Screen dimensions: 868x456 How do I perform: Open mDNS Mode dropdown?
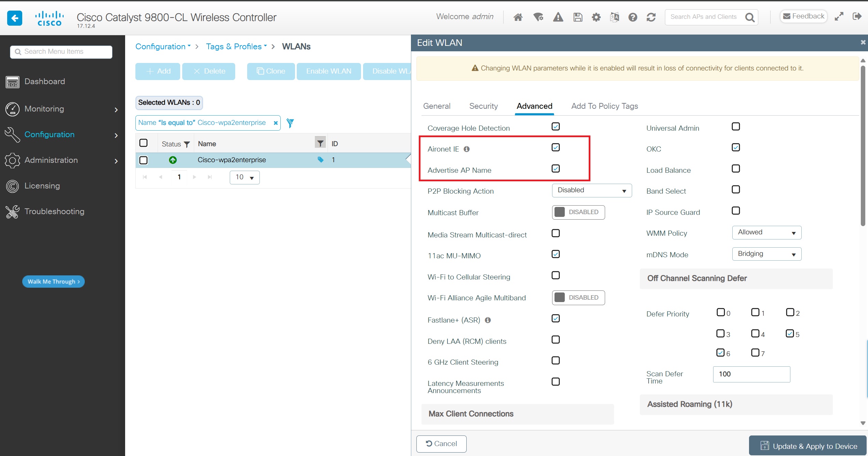(767, 254)
